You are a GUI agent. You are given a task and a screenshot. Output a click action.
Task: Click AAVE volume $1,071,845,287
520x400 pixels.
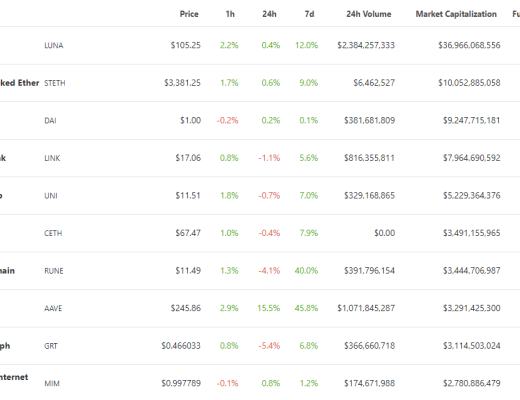[366, 308]
